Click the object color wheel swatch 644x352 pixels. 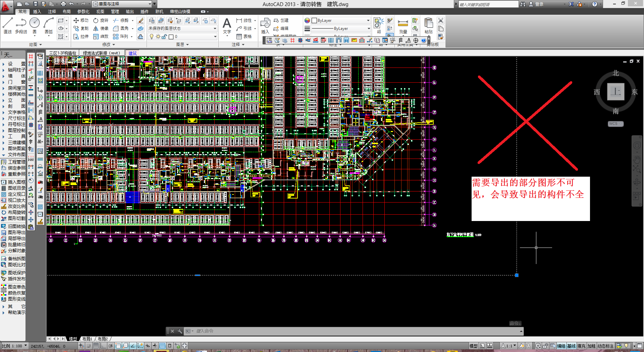(307, 20)
